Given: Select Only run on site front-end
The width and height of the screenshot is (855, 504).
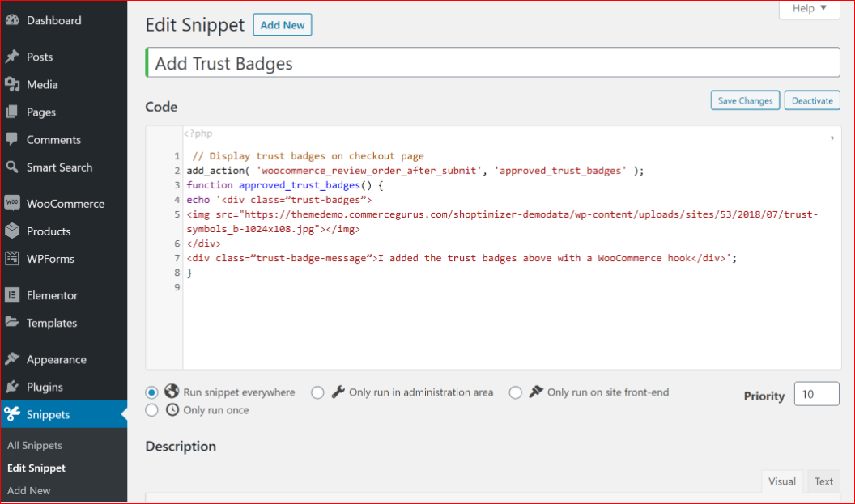Looking at the screenshot, I should [516, 392].
